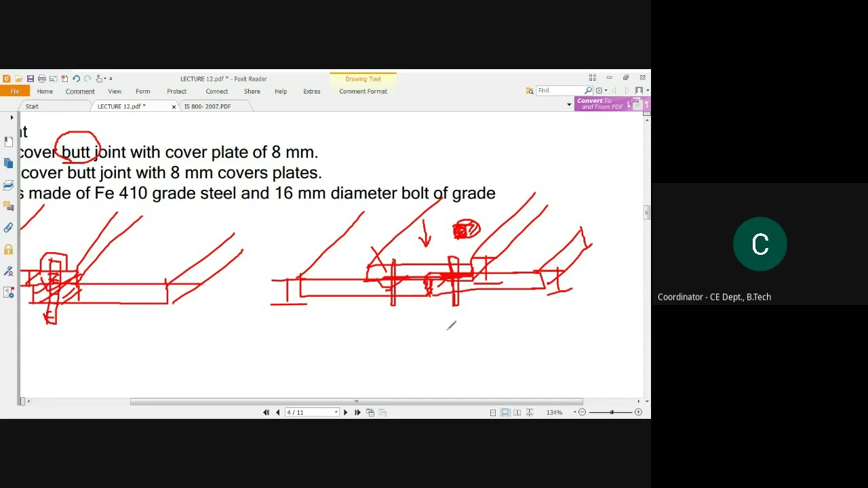
Task: Open a file using the folder icon
Action: [19, 79]
